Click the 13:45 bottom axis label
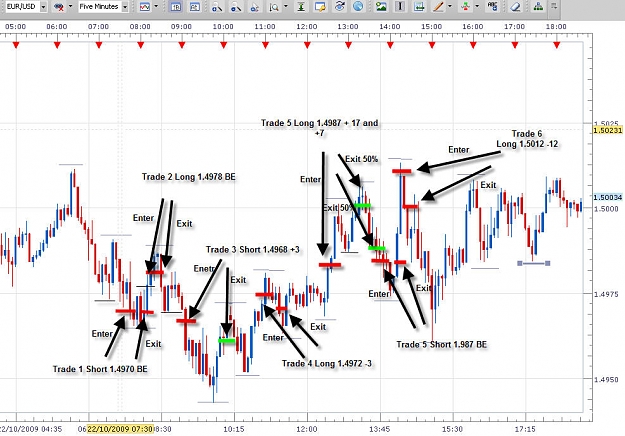 click(379, 429)
